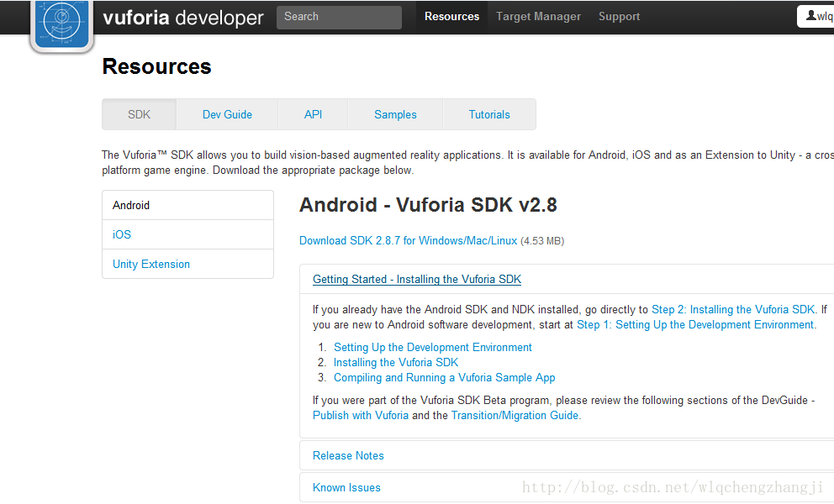The image size is (834, 504).
Task: Switch to the Tutorials tab
Action: tap(489, 114)
